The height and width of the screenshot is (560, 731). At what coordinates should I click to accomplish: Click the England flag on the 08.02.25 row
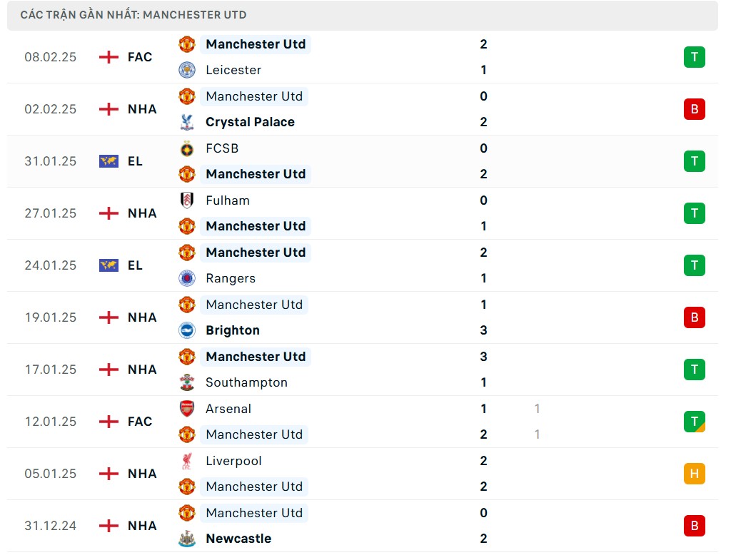(x=109, y=57)
